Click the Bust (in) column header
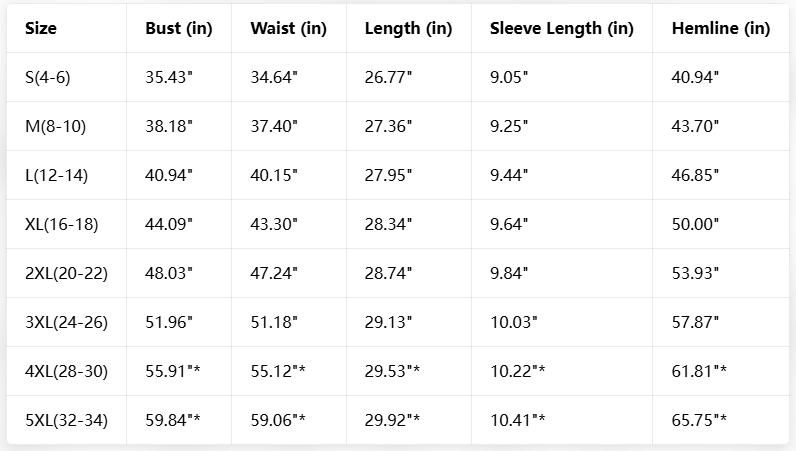 click(178, 28)
